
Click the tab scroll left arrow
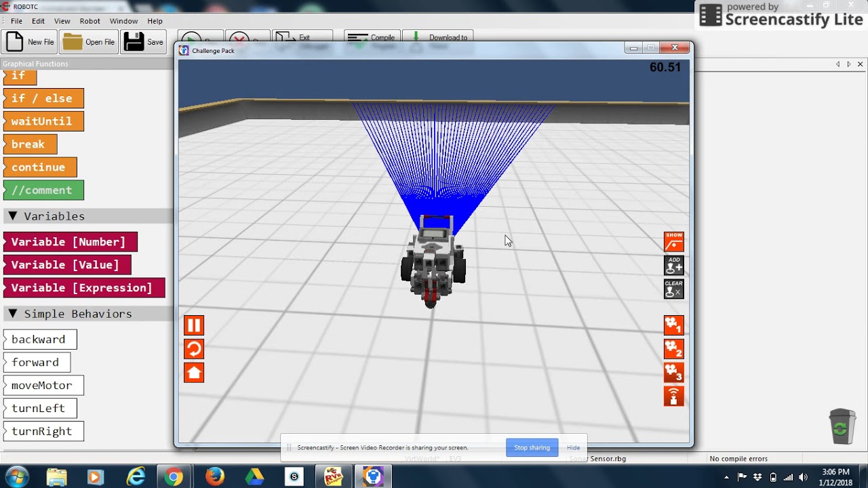point(838,64)
